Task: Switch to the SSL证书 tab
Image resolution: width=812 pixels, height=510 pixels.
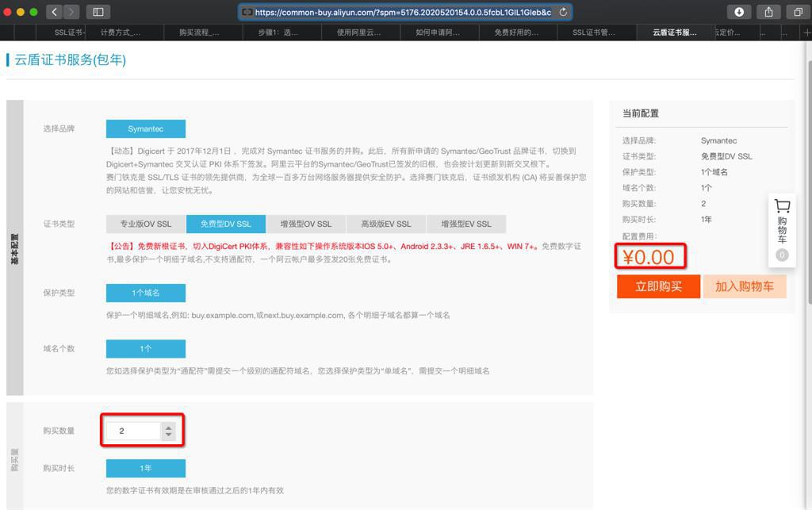Action: tap(69, 33)
